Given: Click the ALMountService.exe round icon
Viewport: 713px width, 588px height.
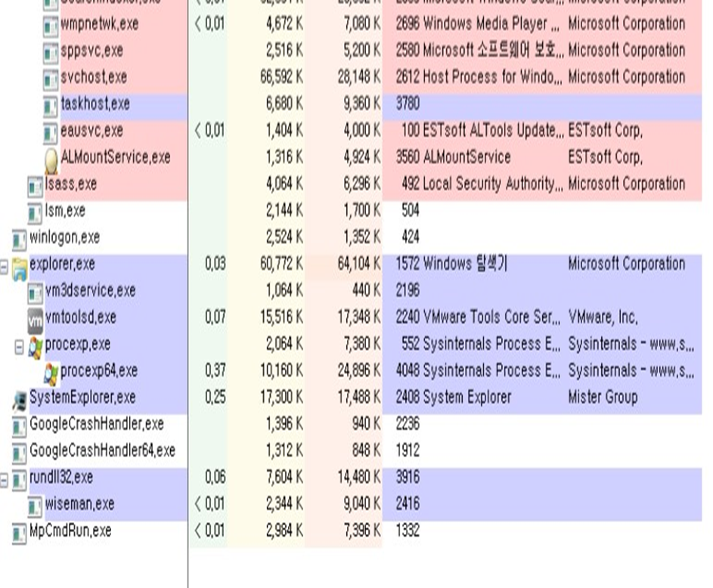Looking at the screenshot, I should pos(51,160).
